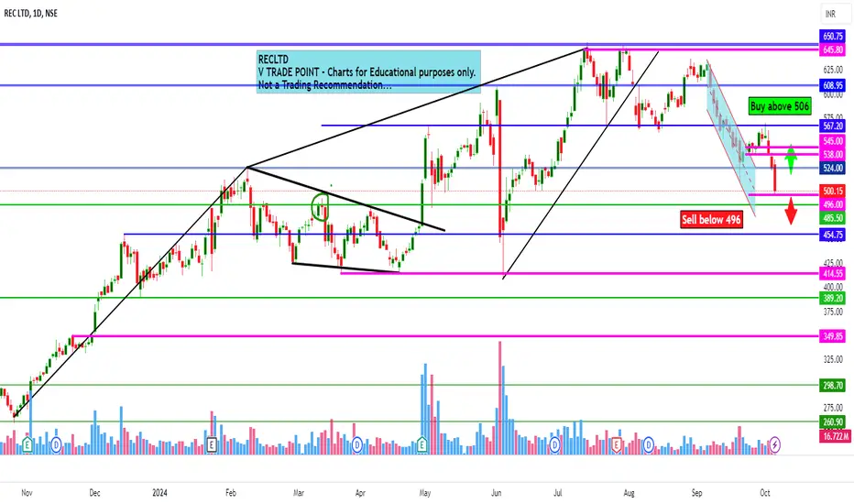The image size is (854, 504).
Task: Click the Jun label on time axis
Action: coord(496,493)
